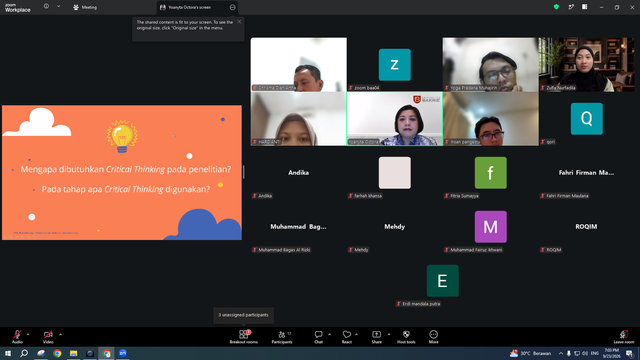Click the shared slide with lightbulb
Viewport: 640px width, 360px height.
122,173
